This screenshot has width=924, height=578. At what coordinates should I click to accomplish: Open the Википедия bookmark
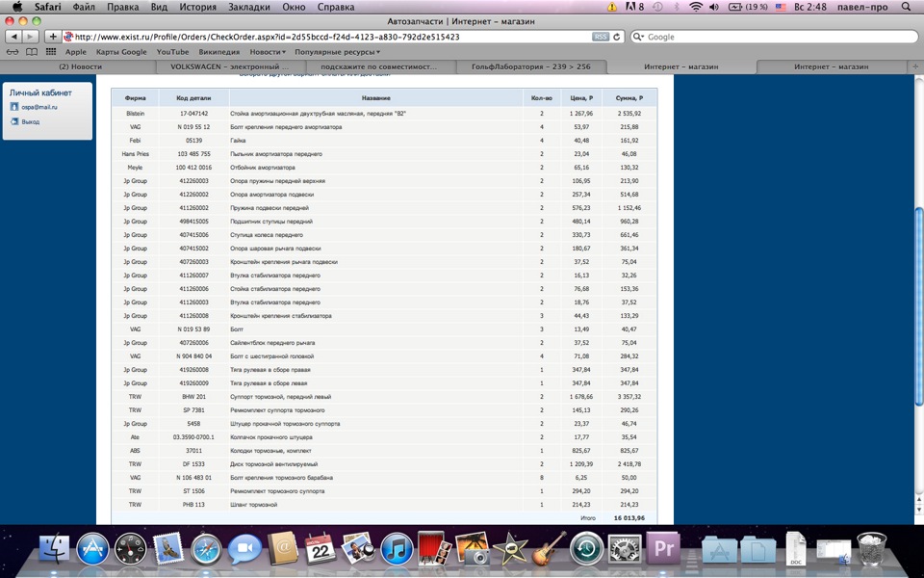pyautogui.click(x=219, y=52)
